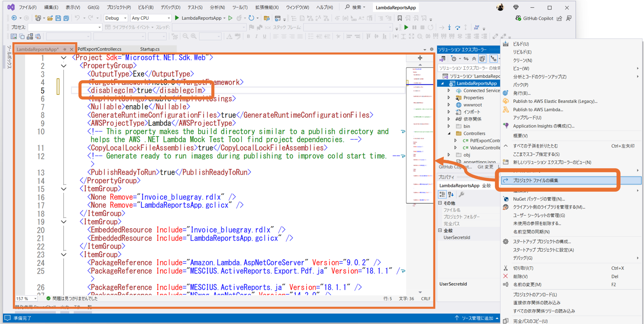644x324 pixels.
Task: Open the Any CPU platform dropdown
Action: coord(151,18)
